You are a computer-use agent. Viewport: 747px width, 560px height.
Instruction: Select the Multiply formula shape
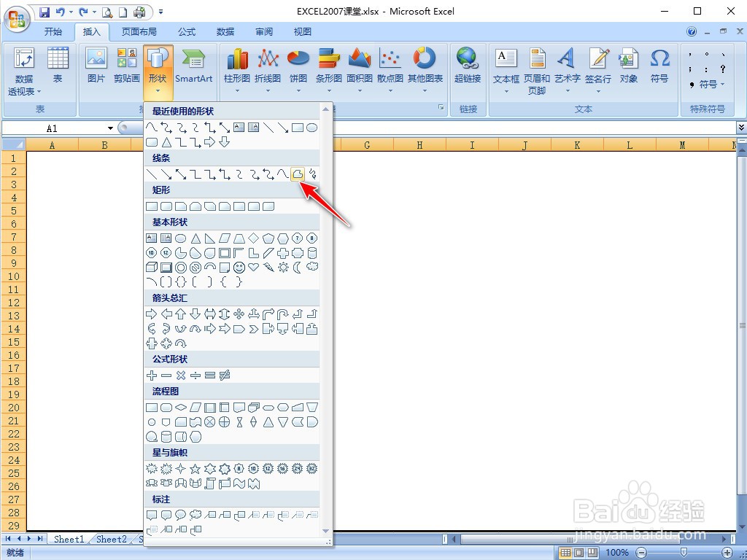pos(181,376)
